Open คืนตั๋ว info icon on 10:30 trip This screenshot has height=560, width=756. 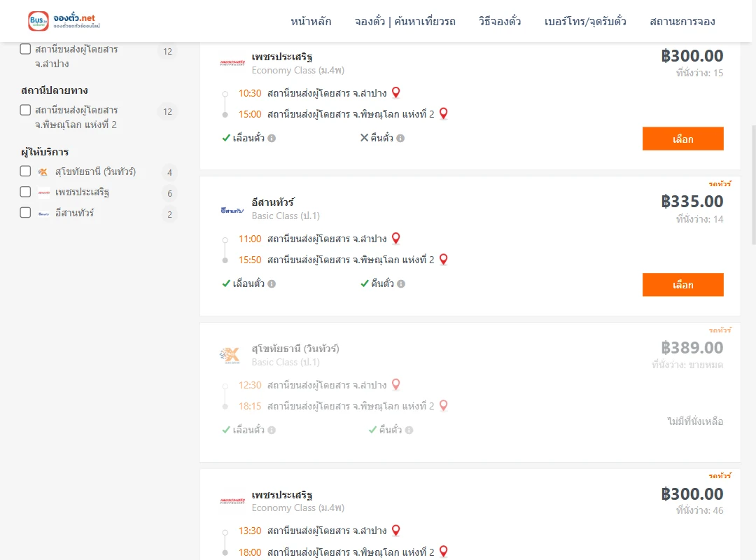pos(400,139)
